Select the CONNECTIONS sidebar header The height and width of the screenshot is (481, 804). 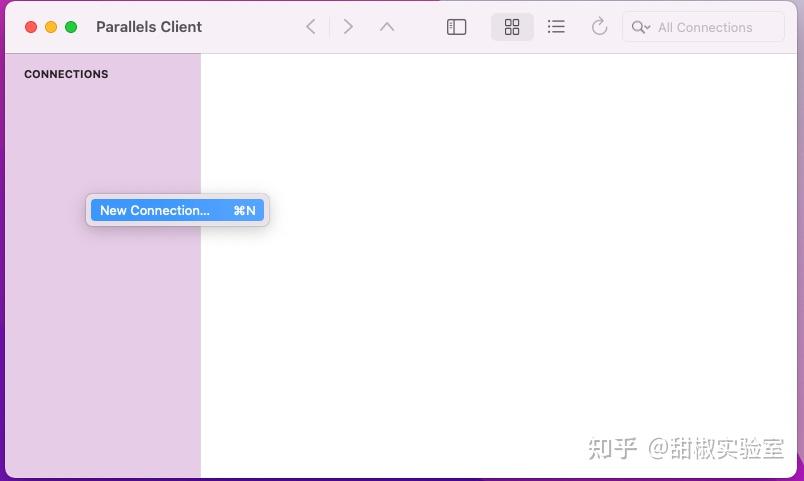pos(66,74)
